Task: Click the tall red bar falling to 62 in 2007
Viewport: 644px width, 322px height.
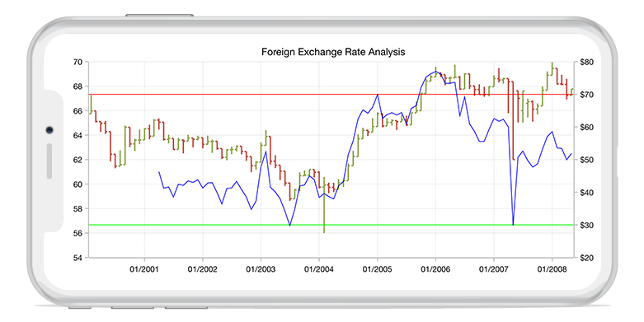Action: click(514, 119)
